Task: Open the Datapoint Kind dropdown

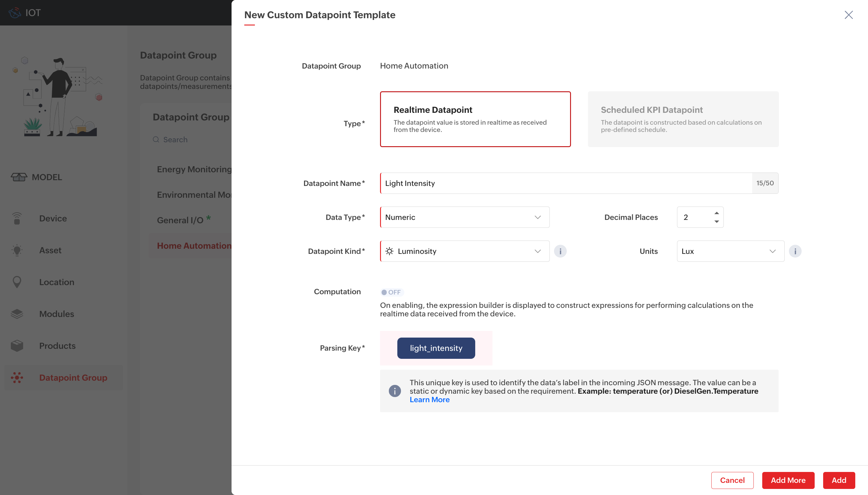Action: point(465,251)
